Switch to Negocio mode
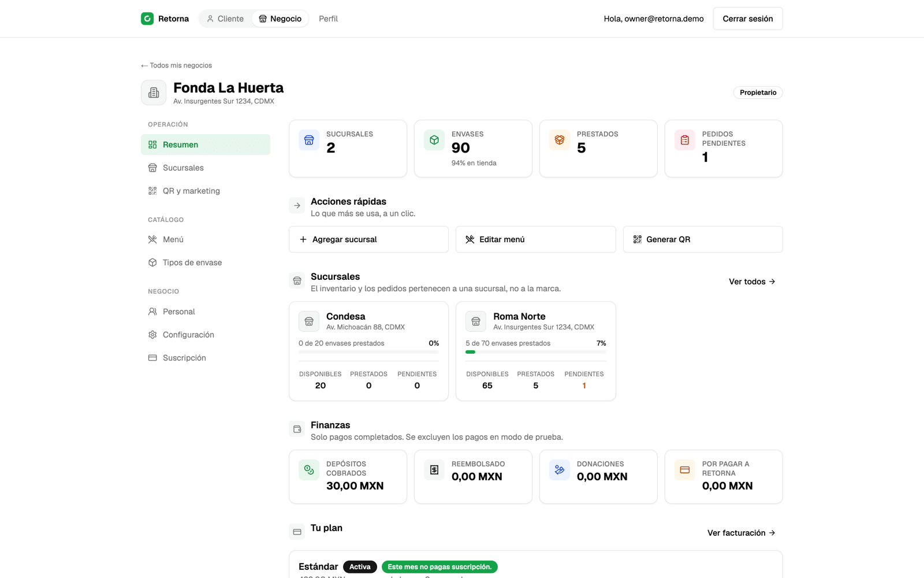 tap(280, 18)
